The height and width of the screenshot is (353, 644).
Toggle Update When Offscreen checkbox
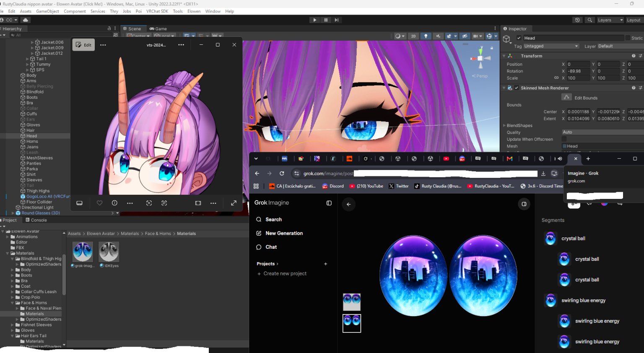pyautogui.click(x=564, y=139)
